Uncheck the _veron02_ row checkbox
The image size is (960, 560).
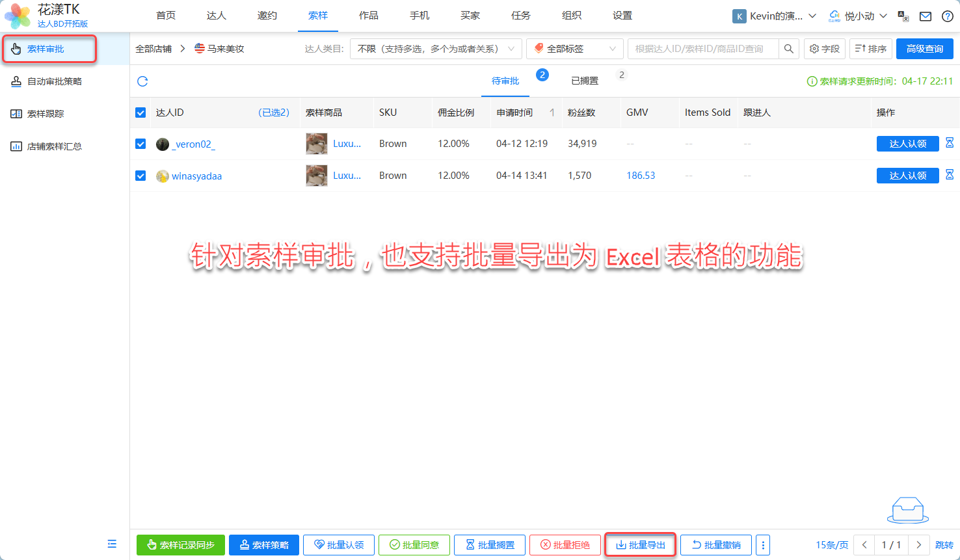tap(140, 144)
